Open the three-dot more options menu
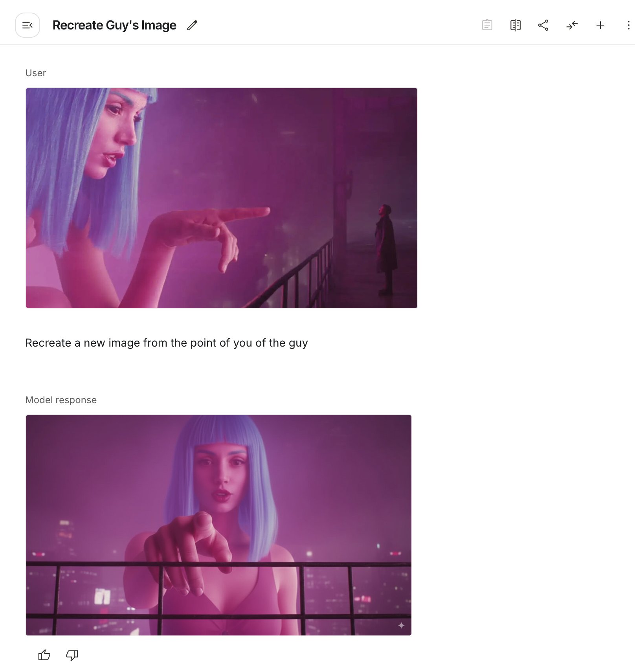 (x=629, y=25)
